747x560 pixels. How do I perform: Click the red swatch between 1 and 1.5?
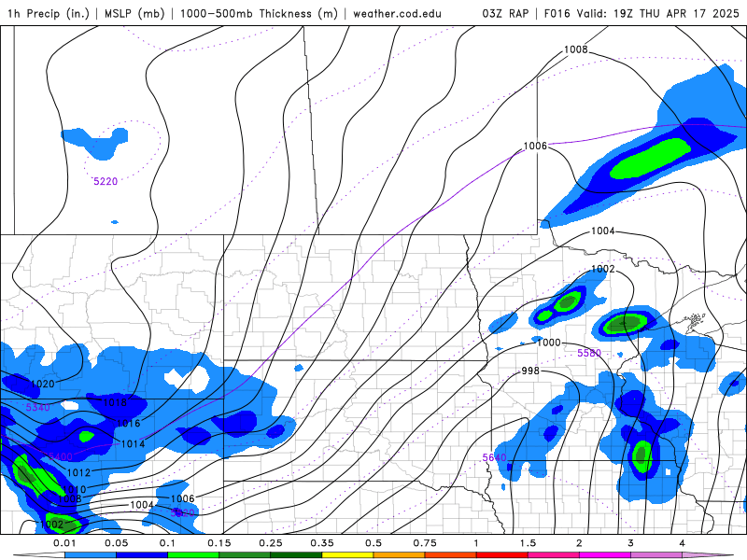[502, 555]
